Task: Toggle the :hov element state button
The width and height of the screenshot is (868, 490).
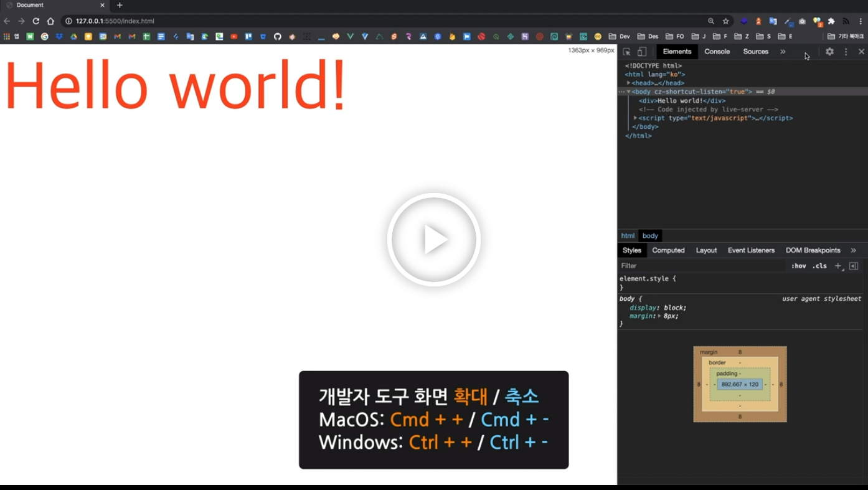Action: [798, 266]
